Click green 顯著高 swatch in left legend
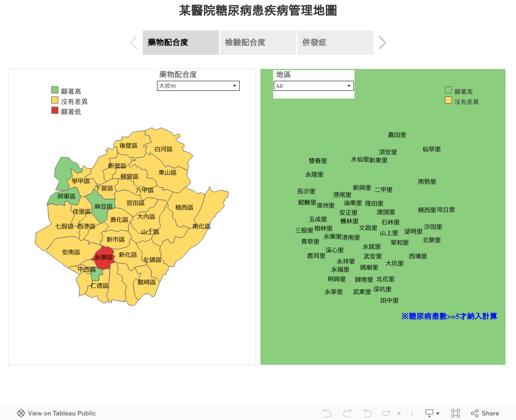The height and width of the screenshot is (420, 516). 55,90
